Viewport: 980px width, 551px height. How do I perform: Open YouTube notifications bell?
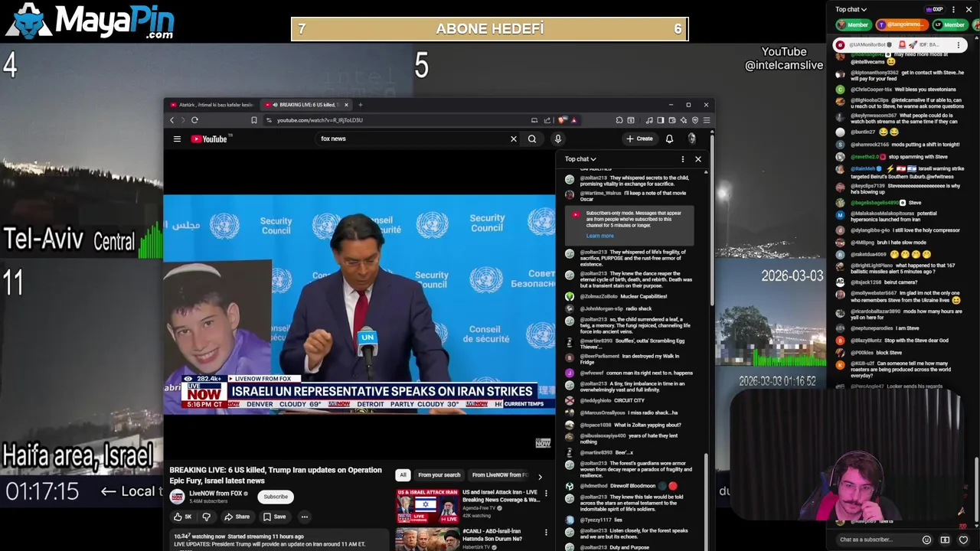[x=669, y=139]
